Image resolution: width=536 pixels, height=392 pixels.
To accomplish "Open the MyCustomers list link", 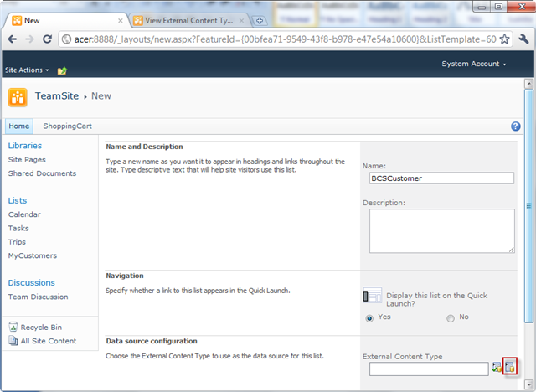I will pos(33,255).
